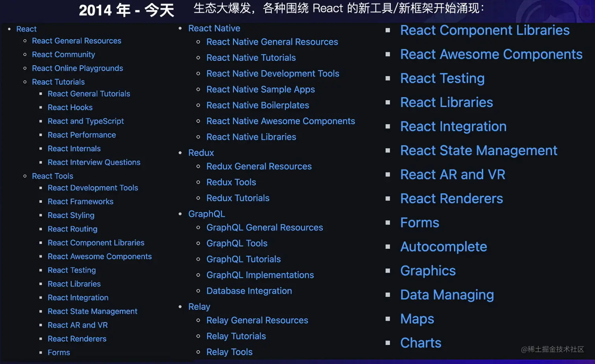Open the 'Autocomplete' link

click(443, 247)
